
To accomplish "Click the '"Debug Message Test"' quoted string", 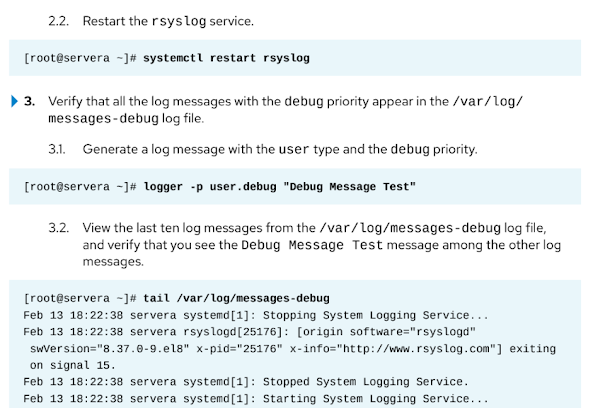I will pos(349,187).
